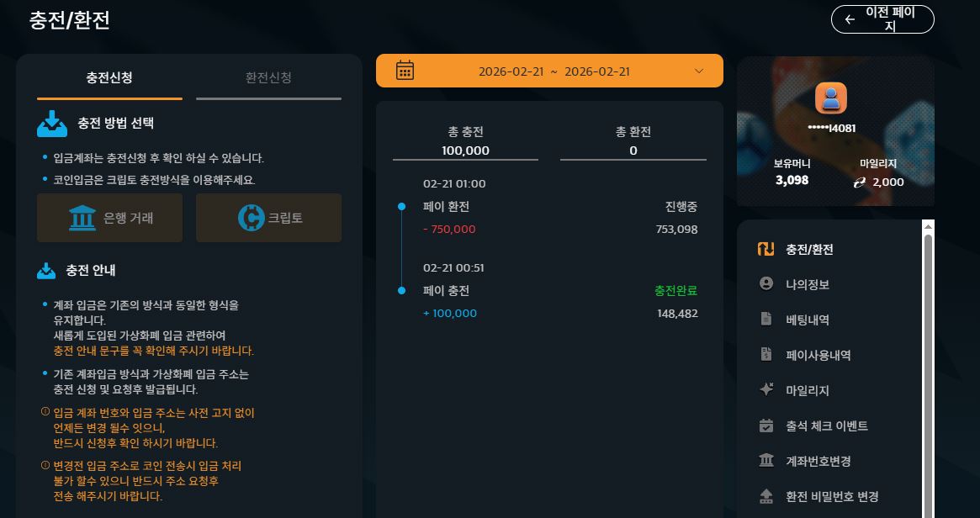The width and height of the screenshot is (980, 518).
Task: Expand the date range dropdown chevron
Action: click(x=699, y=71)
